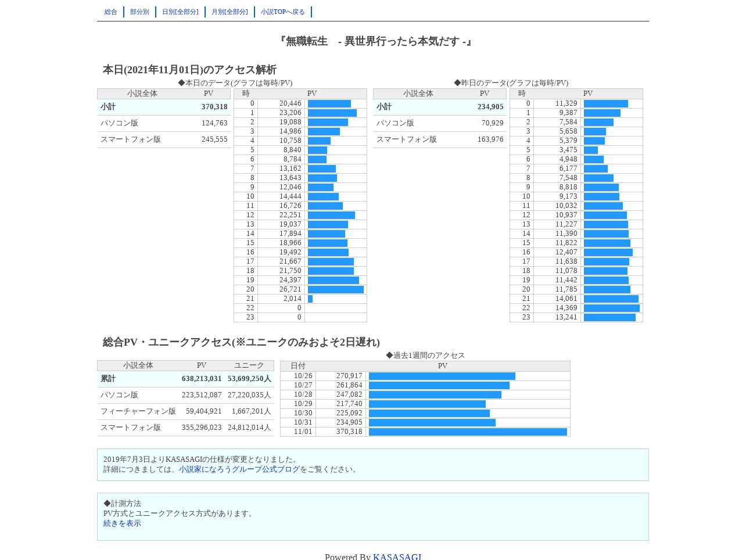Click the ユニーク column header
The height and width of the screenshot is (560, 746).
(249, 365)
